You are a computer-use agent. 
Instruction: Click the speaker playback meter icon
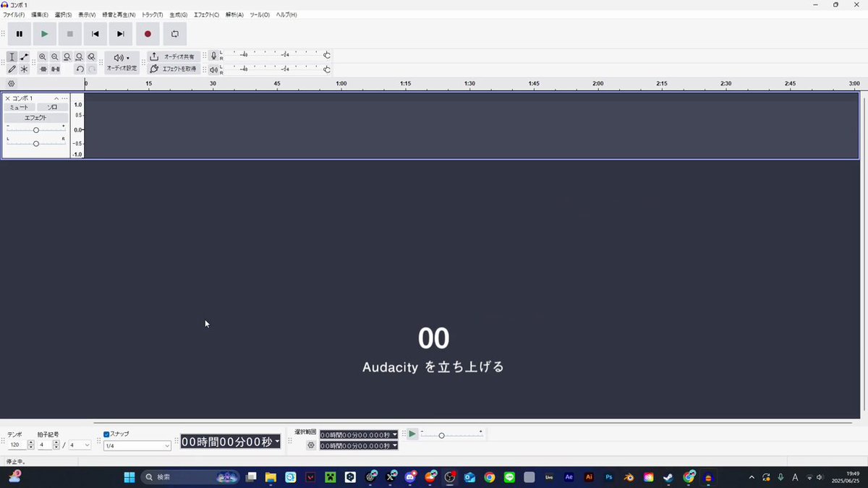pos(213,69)
